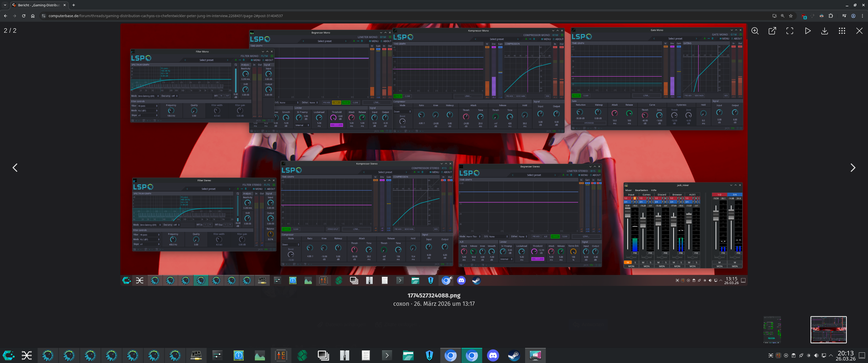
Task: Select the first gallery thumbnail
Action: (x=772, y=329)
